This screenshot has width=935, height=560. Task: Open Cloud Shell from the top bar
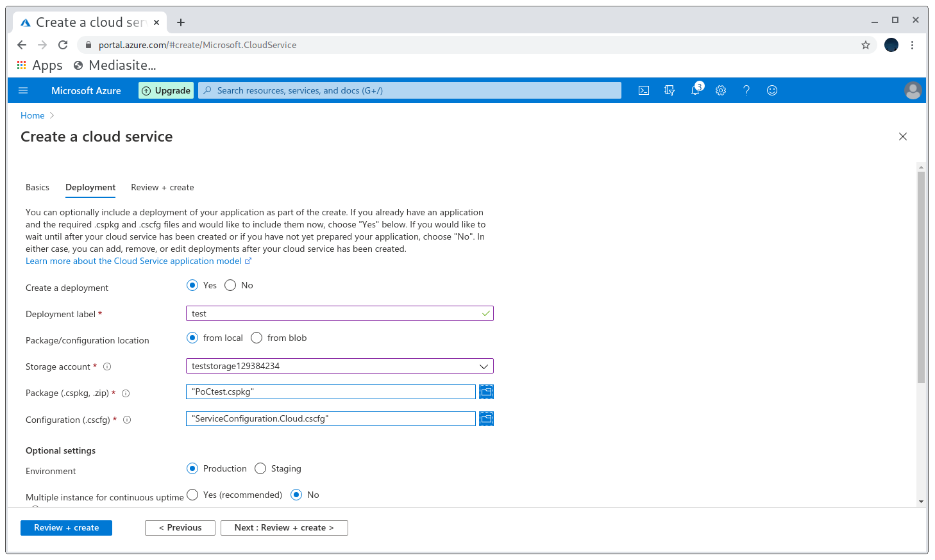pos(644,90)
